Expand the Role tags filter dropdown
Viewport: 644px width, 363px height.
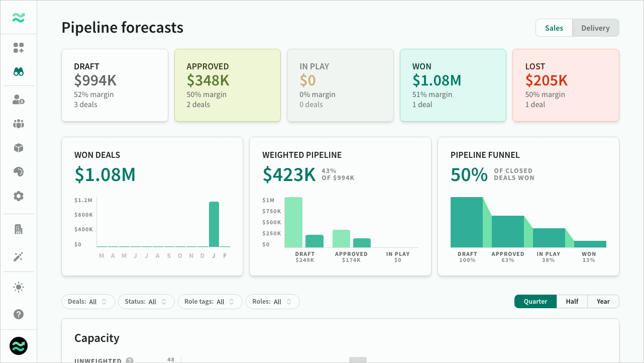click(210, 302)
